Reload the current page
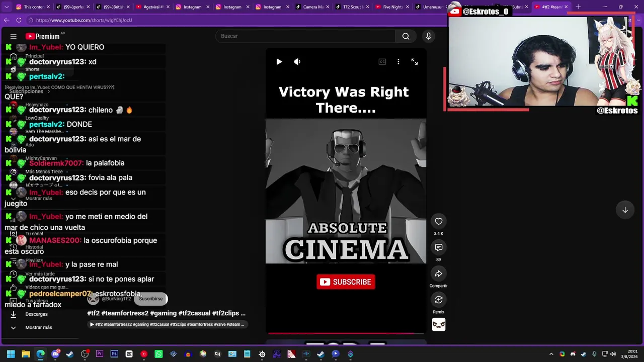The image size is (644, 362). pyautogui.click(x=19, y=20)
